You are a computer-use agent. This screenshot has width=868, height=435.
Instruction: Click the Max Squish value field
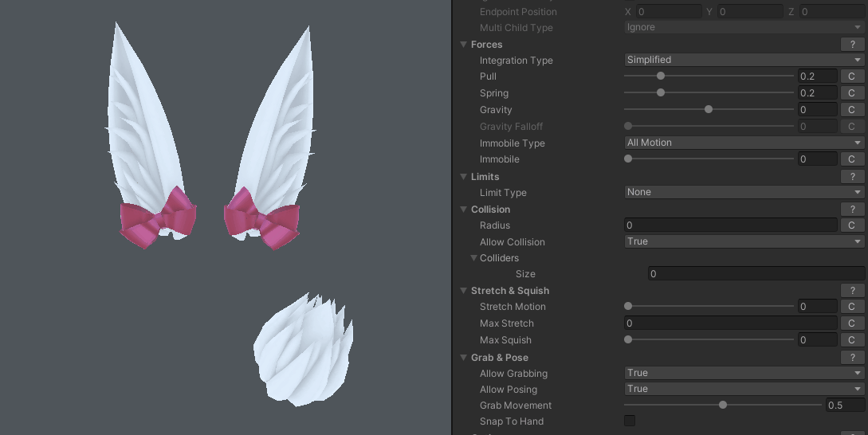817,340
